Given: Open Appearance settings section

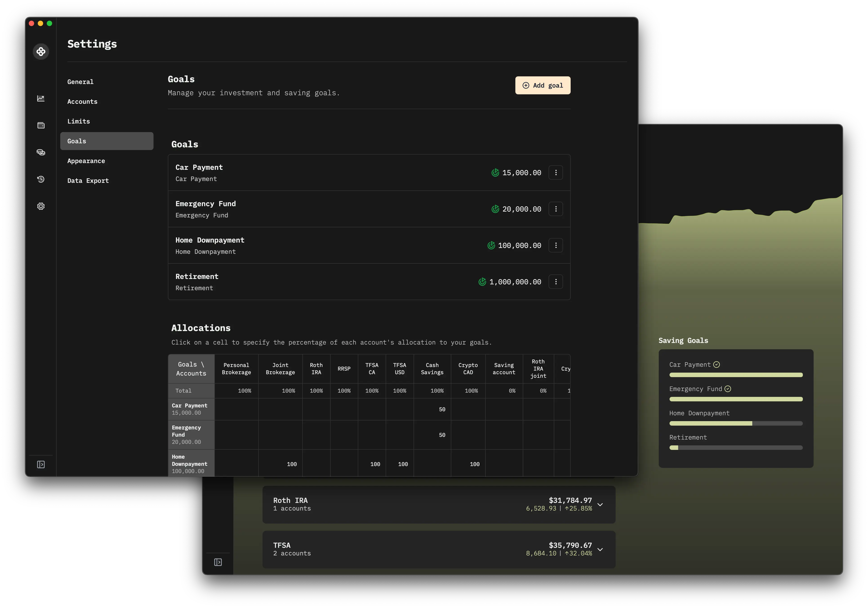Looking at the screenshot, I should click(x=107, y=161).
